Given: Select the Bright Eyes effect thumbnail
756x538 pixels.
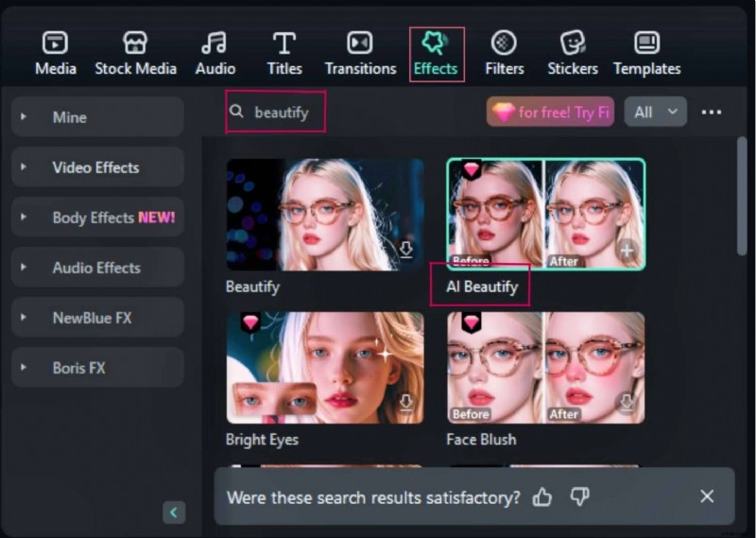Looking at the screenshot, I should pyautogui.click(x=325, y=368).
